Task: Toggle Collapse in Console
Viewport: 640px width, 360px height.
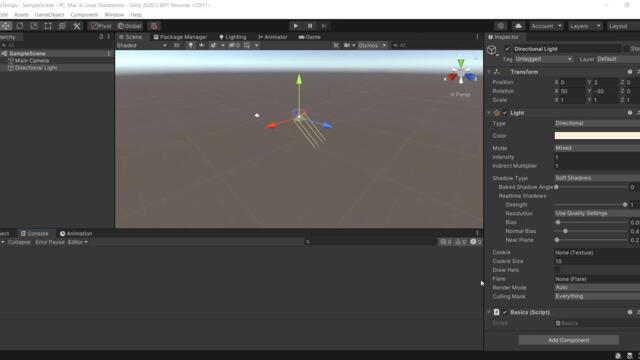Action: click(x=19, y=242)
